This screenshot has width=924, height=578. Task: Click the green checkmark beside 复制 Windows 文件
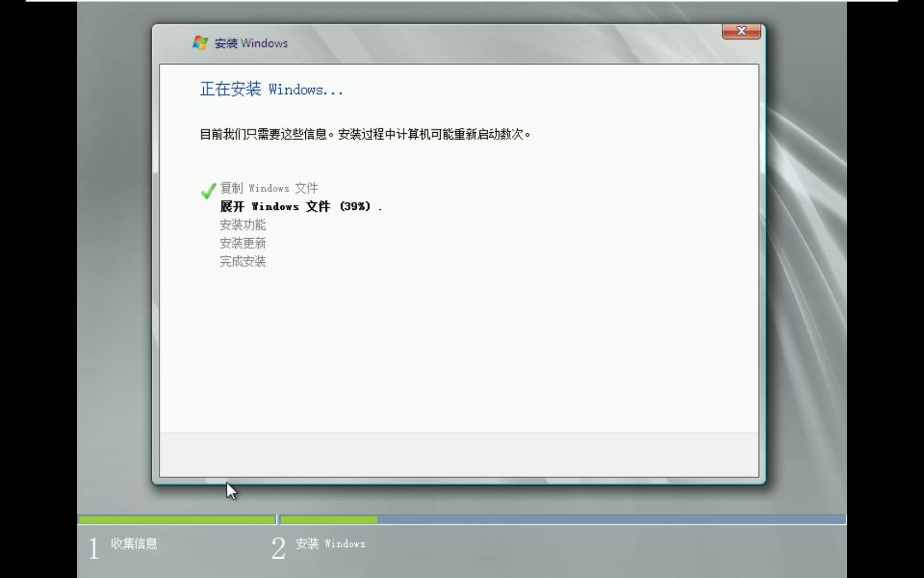208,190
